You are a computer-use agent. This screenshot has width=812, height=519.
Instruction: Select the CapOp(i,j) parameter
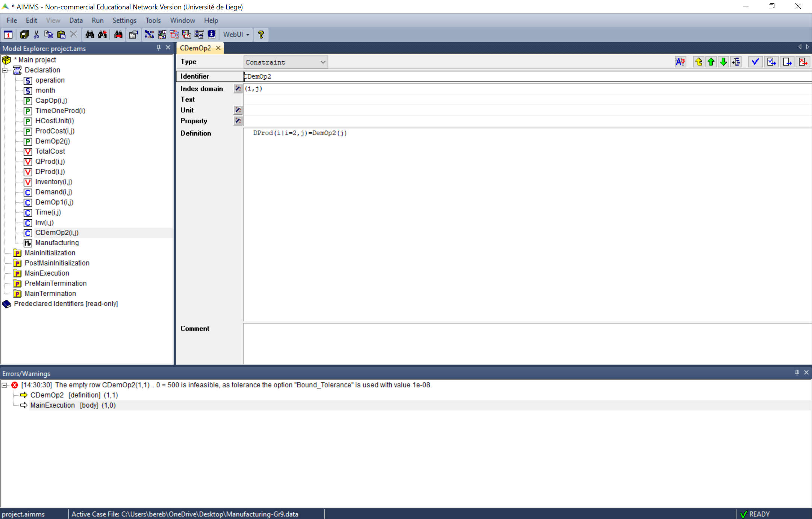[51, 100]
